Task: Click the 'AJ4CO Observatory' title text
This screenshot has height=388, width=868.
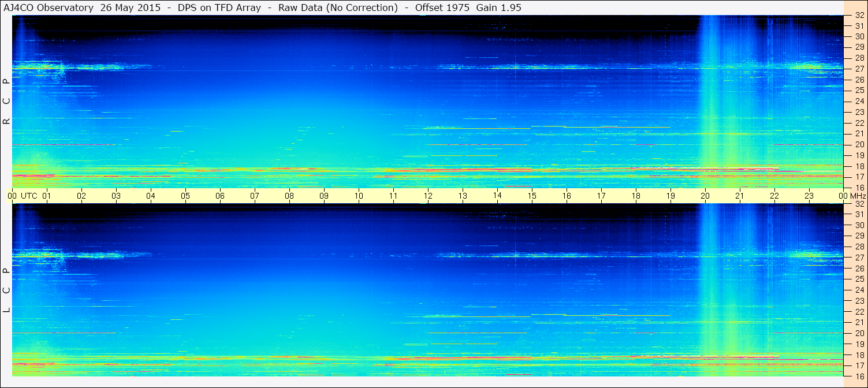Action: pos(49,8)
